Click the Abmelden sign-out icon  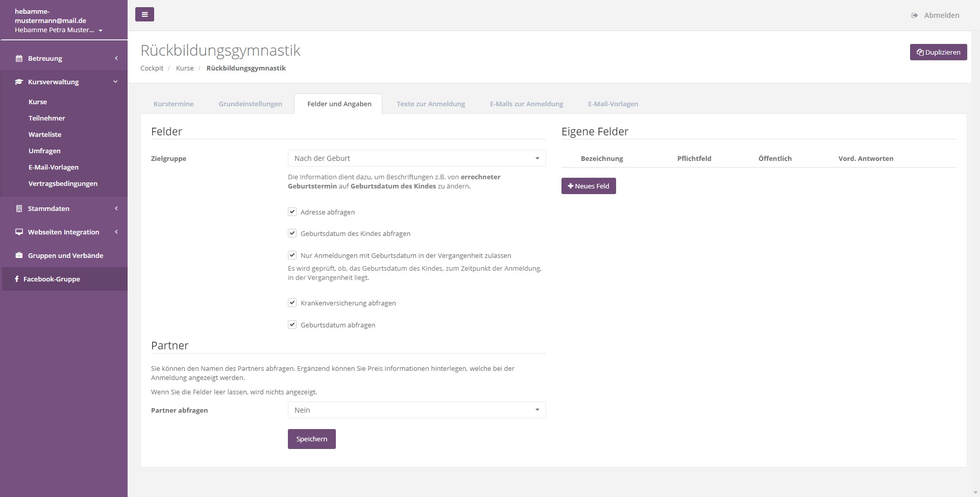914,15
